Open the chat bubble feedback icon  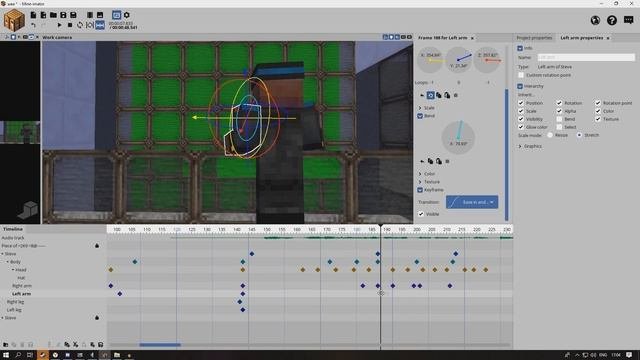click(629, 20)
